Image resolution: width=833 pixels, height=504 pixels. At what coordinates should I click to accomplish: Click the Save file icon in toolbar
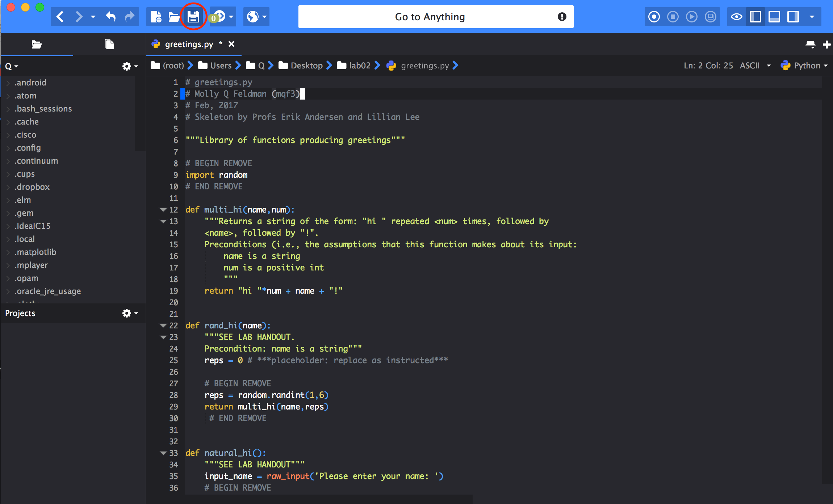[x=193, y=17]
